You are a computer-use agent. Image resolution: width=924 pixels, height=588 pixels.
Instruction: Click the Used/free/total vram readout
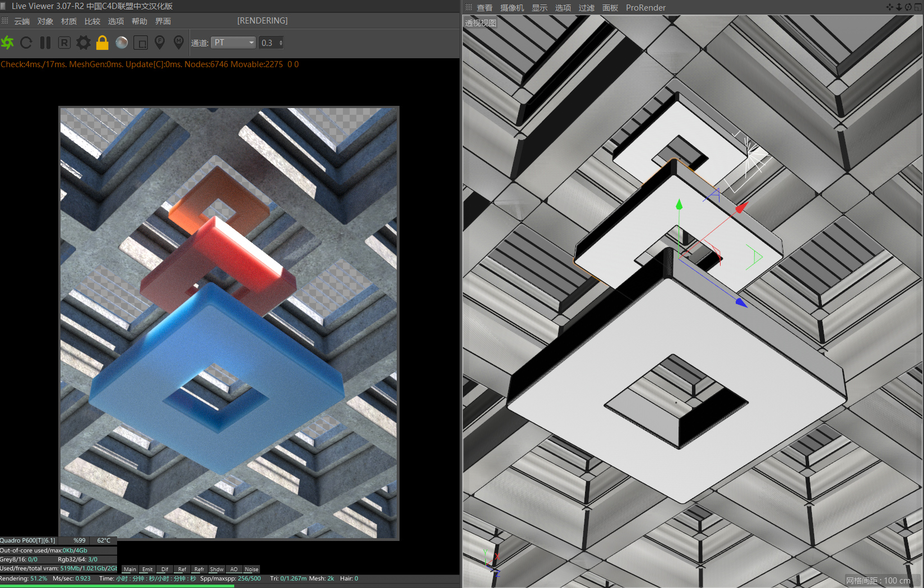pos(58,568)
